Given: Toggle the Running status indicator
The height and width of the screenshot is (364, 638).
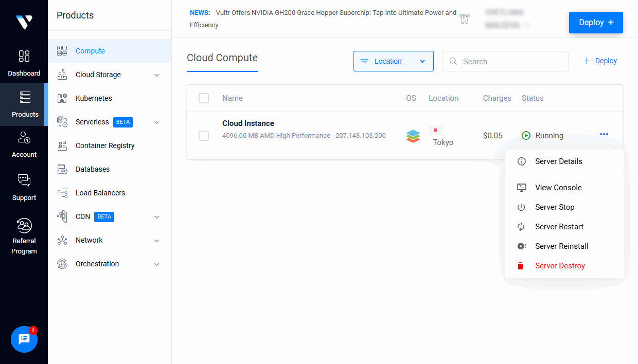Looking at the screenshot, I should [x=526, y=135].
